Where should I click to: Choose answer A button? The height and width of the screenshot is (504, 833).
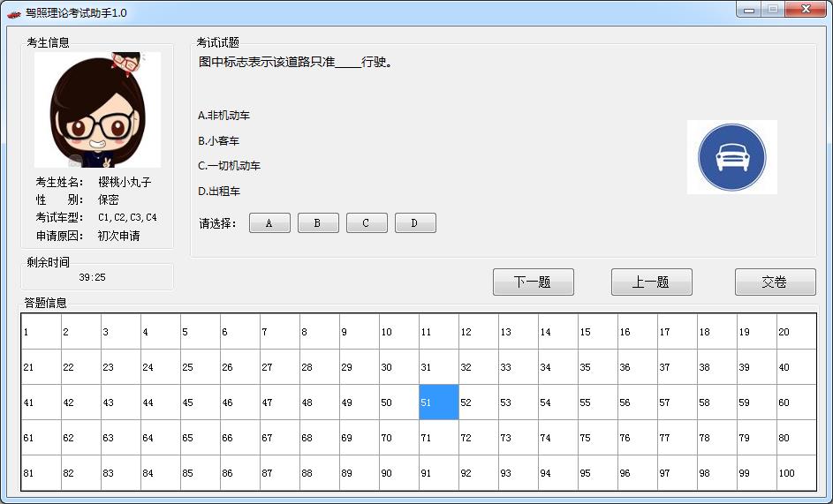(x=269, y=223)
